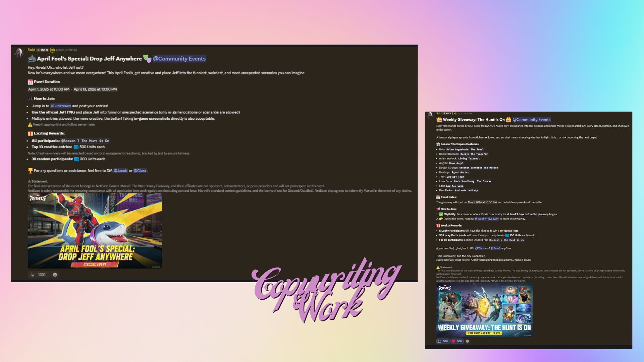
Task: Click the end time April 13, 2026 at 10:00 PM
Action: tap(95, 89)
